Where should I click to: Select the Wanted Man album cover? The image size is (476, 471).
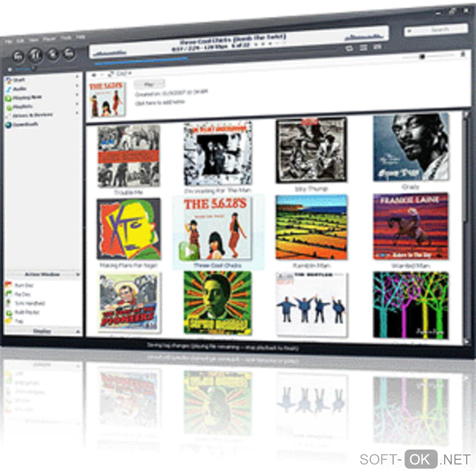pyautogui.click(x=411, y=227)
